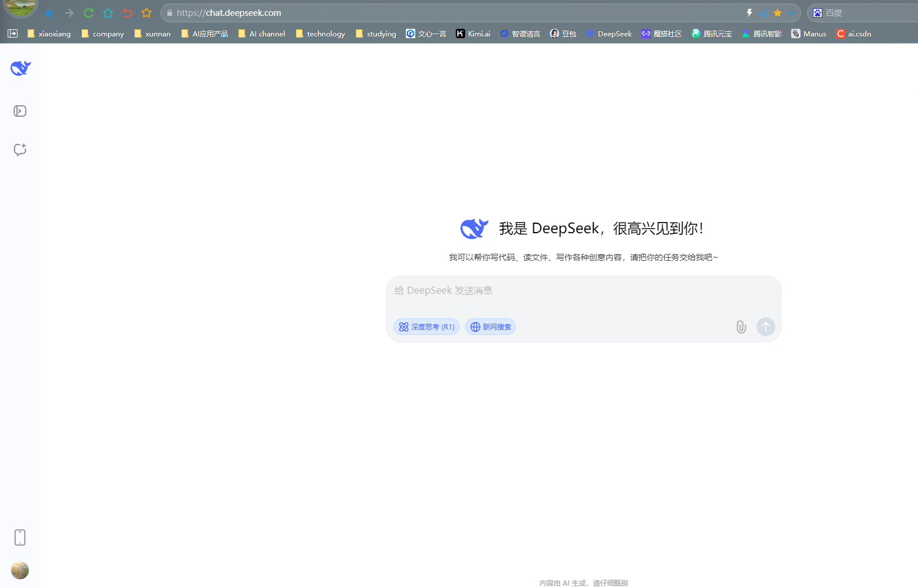918x588 pixels.
Task: Open the 智谱清言 bookmark
Action: tap(520, 34)
